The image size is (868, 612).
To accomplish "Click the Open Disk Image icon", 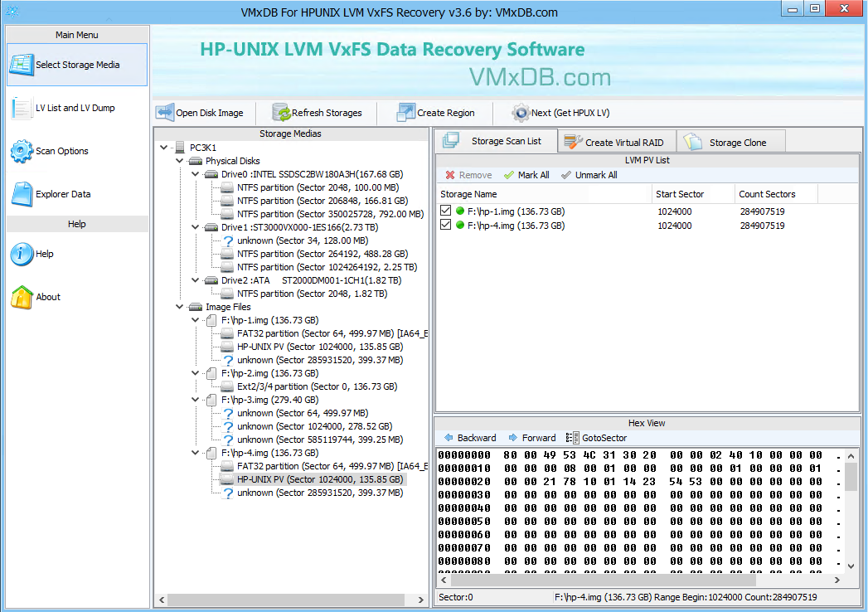I will coord(164,113).
